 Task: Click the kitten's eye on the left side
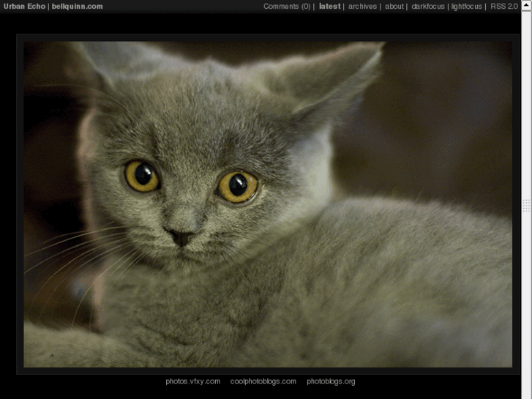(x=142, y=176)
